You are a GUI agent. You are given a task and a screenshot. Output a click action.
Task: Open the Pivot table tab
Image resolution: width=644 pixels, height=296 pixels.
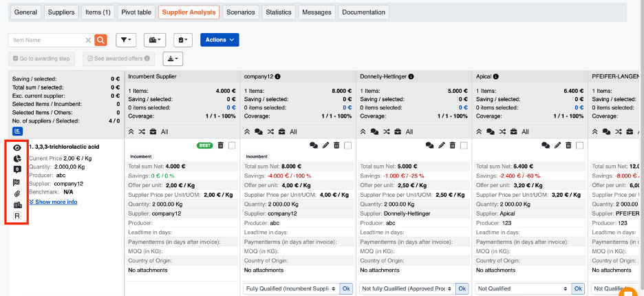(x=136, y=12)
